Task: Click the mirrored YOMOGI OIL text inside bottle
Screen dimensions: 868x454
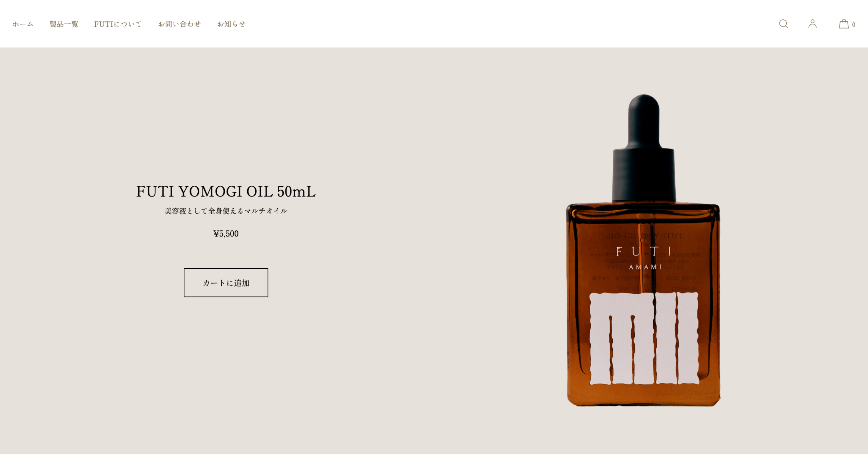Action: pos(644,236)
